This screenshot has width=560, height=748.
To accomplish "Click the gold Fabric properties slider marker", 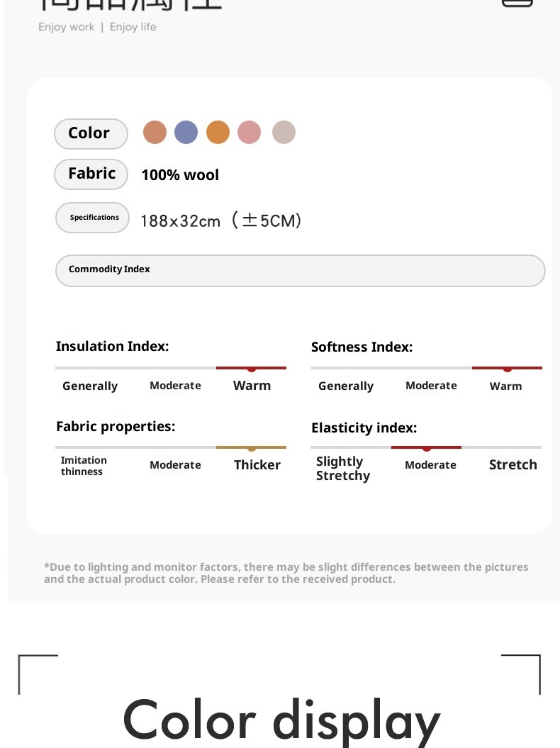I will pyautogui.click(x=252, y=448).
